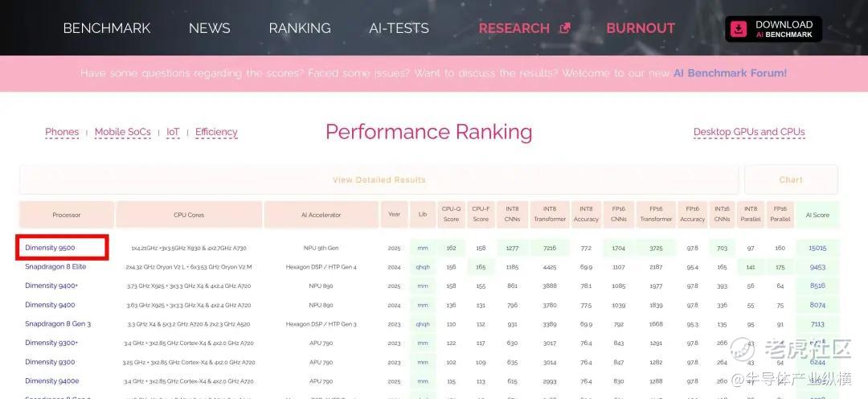Open the Dimensity 9300 processor link

[x=50, y=362]
